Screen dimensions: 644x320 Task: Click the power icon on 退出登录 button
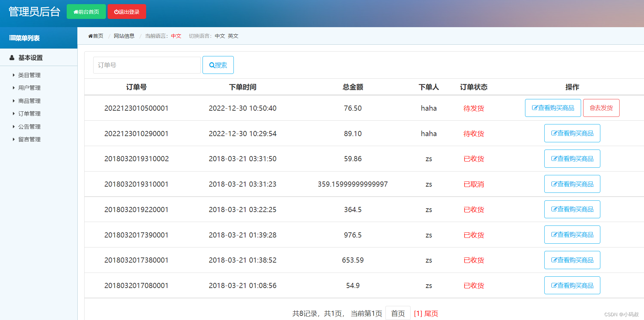click(x=116, y=12)
